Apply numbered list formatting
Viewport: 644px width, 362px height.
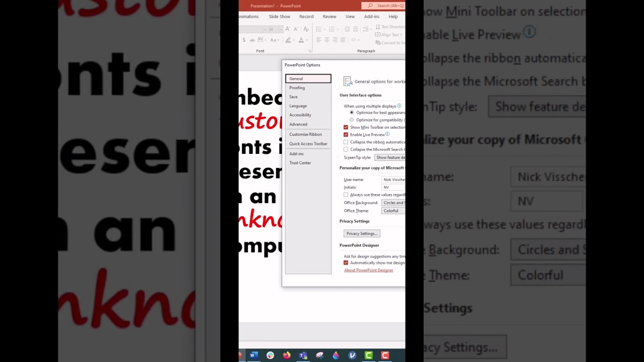tap(332, 29)
